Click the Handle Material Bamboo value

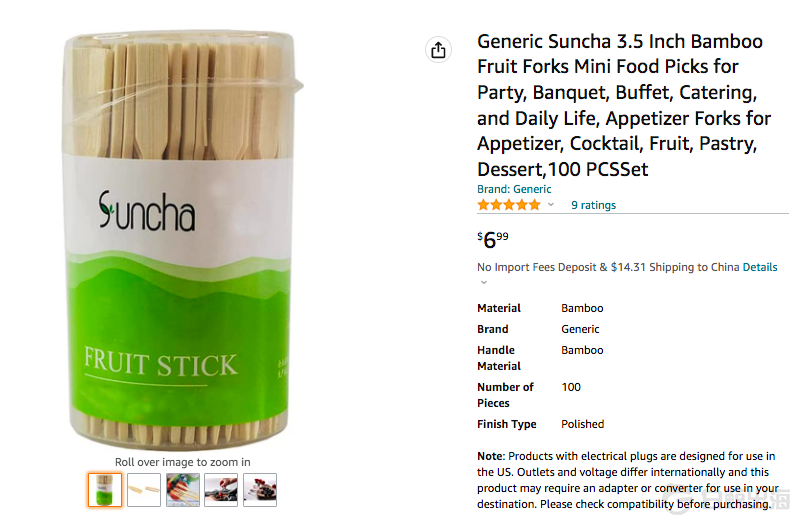coord(582,350)
